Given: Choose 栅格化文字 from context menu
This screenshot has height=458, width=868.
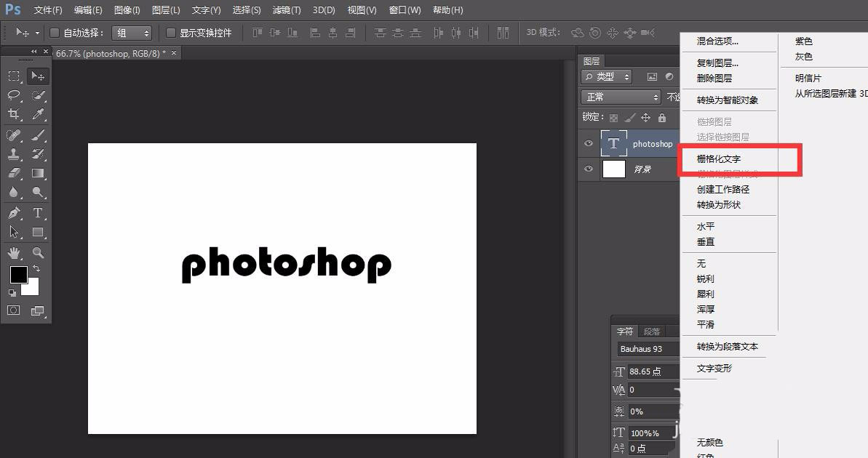Looking at the screenshot, I should click(719, 158).
